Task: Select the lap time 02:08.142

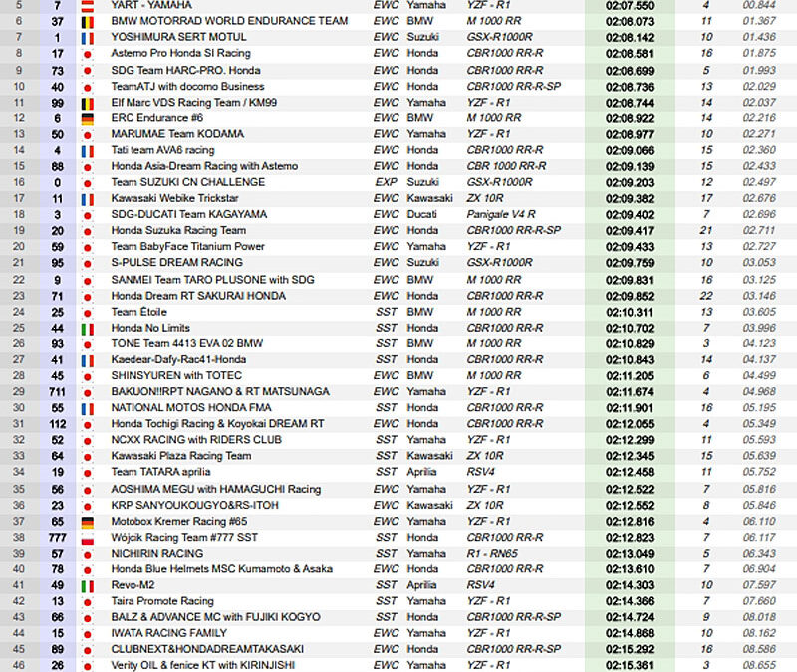Action: [x=630, y=38]
